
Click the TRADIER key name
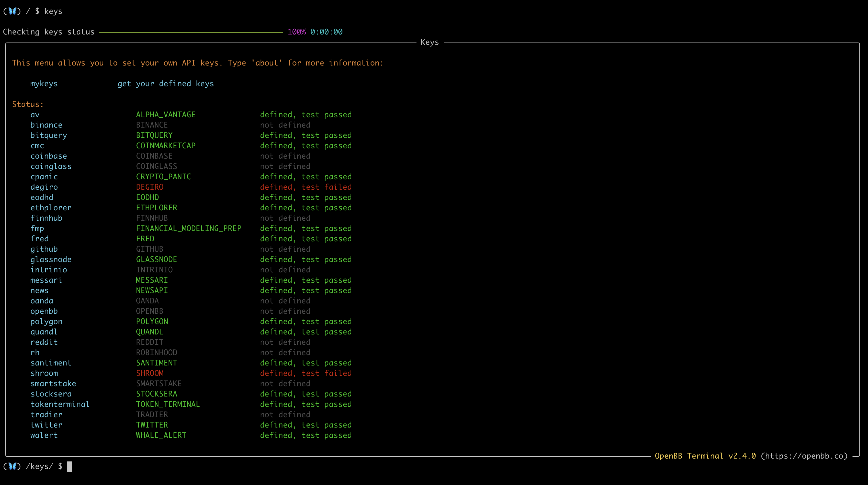(152, 415)
